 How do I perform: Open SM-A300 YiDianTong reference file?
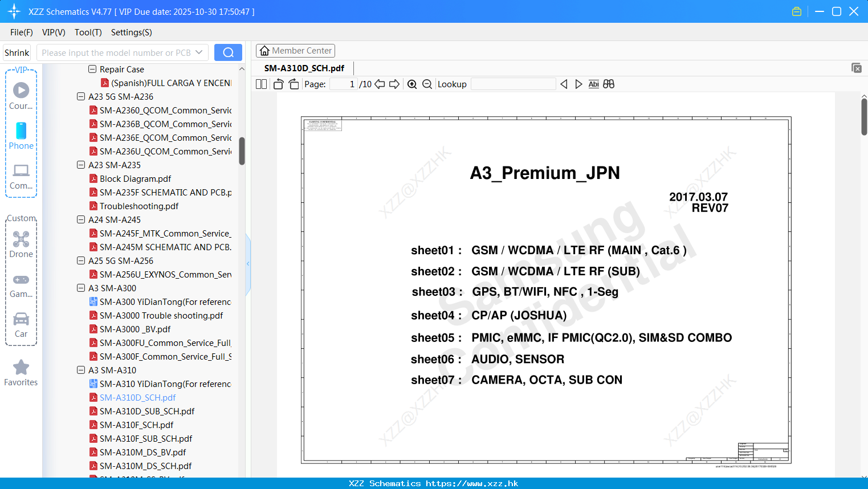(161, 301)
